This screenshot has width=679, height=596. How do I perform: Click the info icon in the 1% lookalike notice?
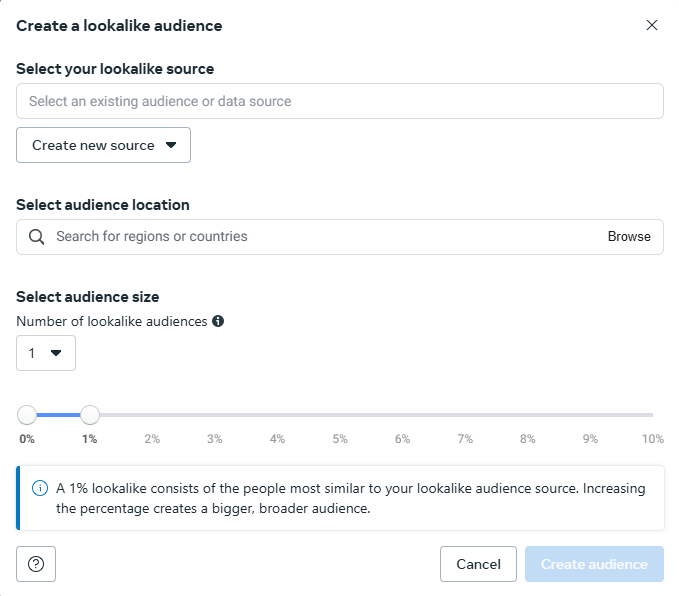click(x=40, y=489)
